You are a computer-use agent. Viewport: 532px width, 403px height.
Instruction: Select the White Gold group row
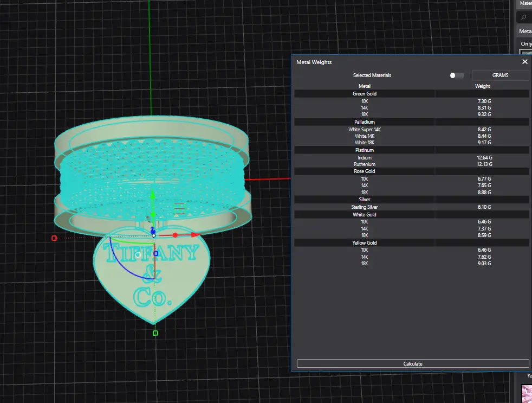click(412, 215)
